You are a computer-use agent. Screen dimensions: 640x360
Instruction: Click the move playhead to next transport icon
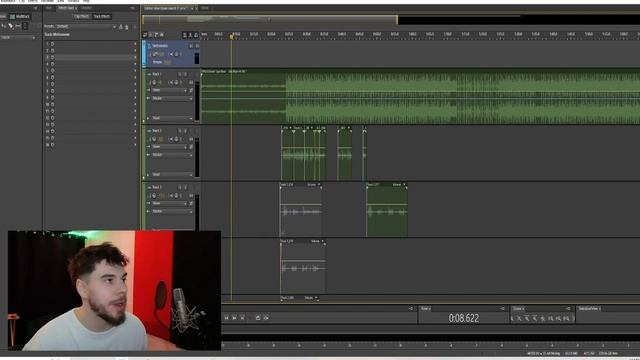click(x=242, y=318)
